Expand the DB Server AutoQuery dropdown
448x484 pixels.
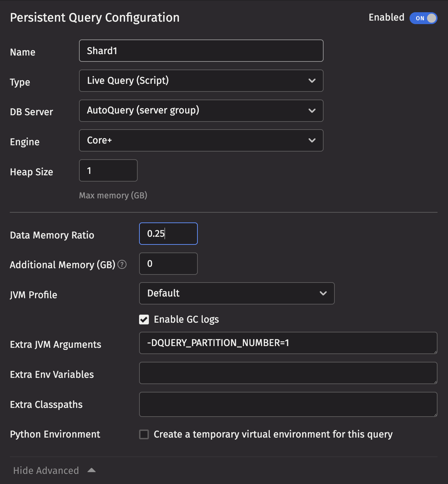[x=201, y=111]
